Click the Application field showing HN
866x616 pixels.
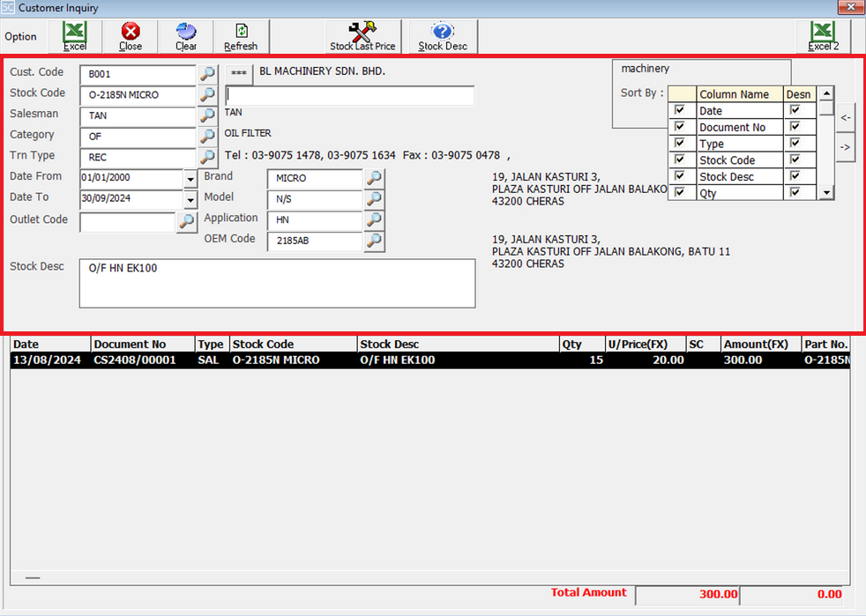pyautogui.click(x=315, y=219)
